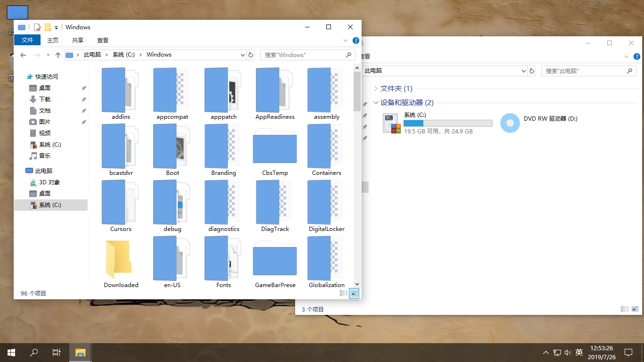Select 下载 in Quick Access
Image resolution: width=644 pixels, height=362 pixels.
(45, 99)
